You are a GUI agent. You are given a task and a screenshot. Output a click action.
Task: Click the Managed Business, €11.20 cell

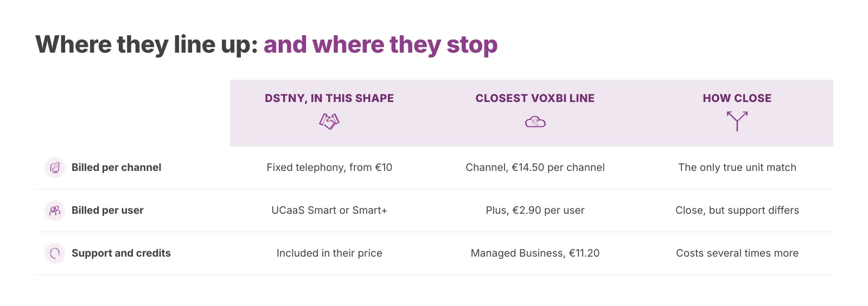535,253
